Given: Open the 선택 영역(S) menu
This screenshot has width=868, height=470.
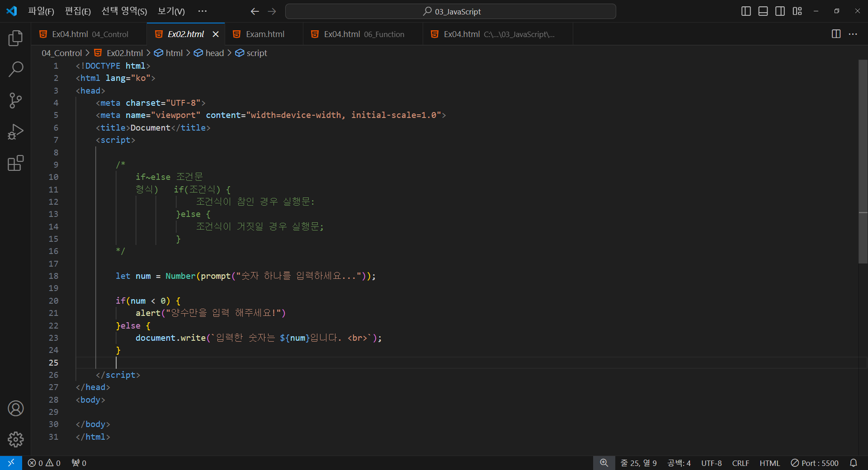Looking at the screenshot, I should point(124,11).
